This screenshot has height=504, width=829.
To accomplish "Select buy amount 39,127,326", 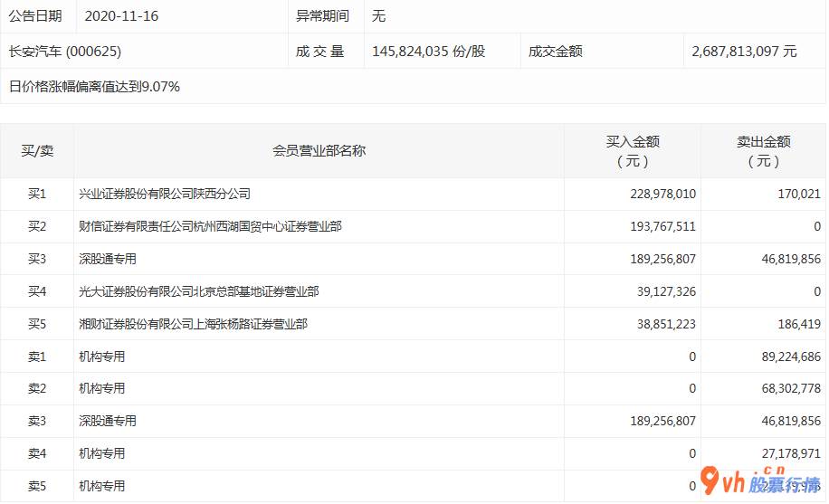I will point(666,291).
